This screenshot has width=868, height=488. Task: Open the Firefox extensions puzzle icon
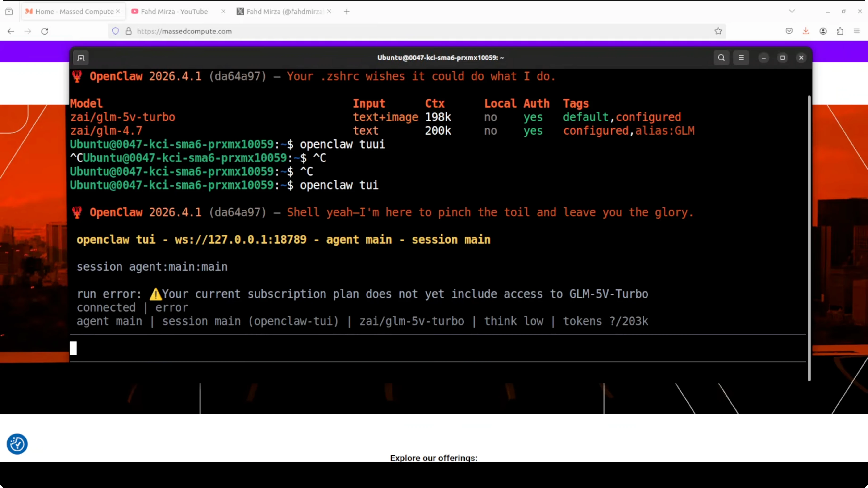pos(840,31)
